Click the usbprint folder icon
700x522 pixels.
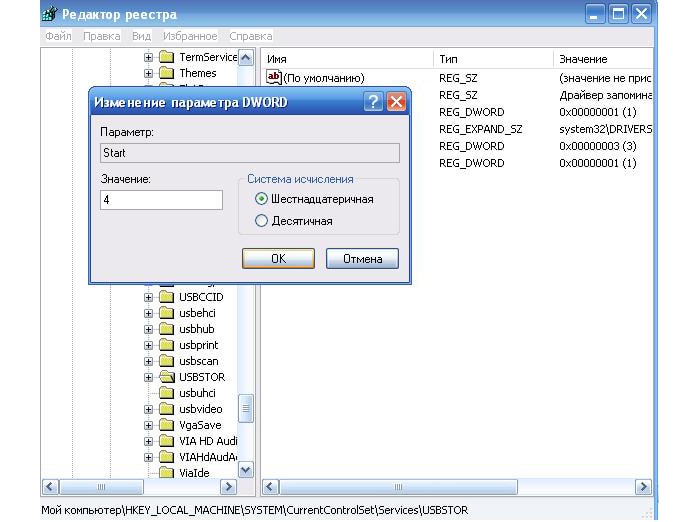(166, 345)
